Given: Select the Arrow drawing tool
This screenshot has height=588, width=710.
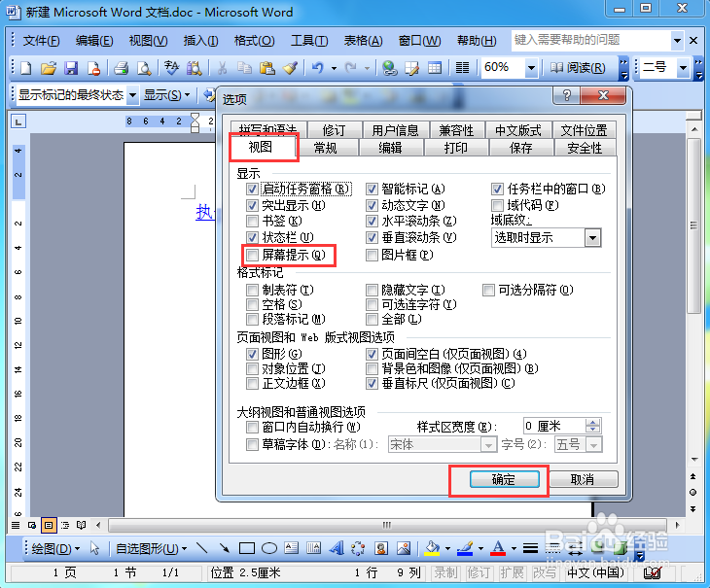Looking at the screenshot, I should (x=224, y=549).
